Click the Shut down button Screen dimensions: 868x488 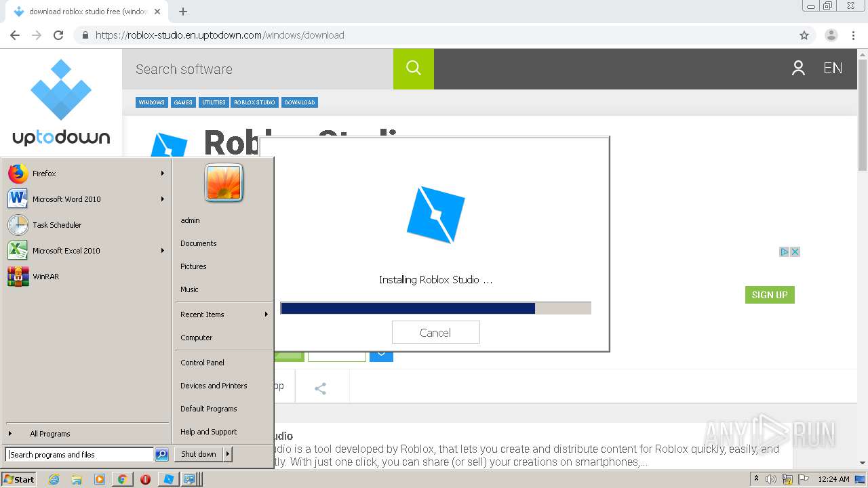[199, 454]
